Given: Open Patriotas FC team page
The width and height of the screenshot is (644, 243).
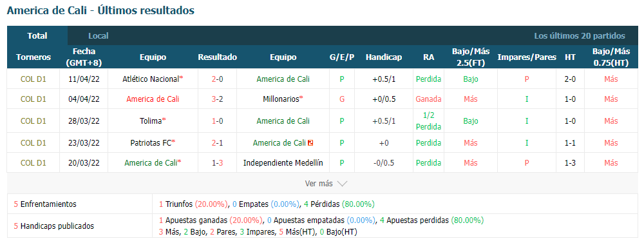Looking at the screenshot, I should tap(151, 142).
